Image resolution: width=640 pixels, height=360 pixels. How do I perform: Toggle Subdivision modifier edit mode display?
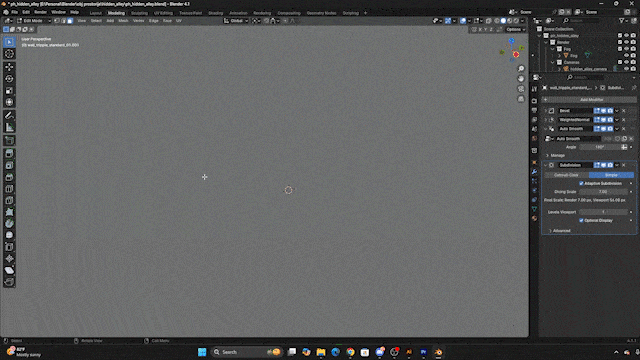(x=597, y=165)
